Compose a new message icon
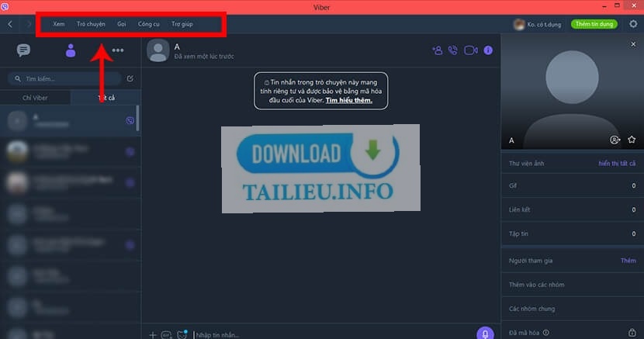The height and width of the screenshot is (339, 644). pos(130,78)
